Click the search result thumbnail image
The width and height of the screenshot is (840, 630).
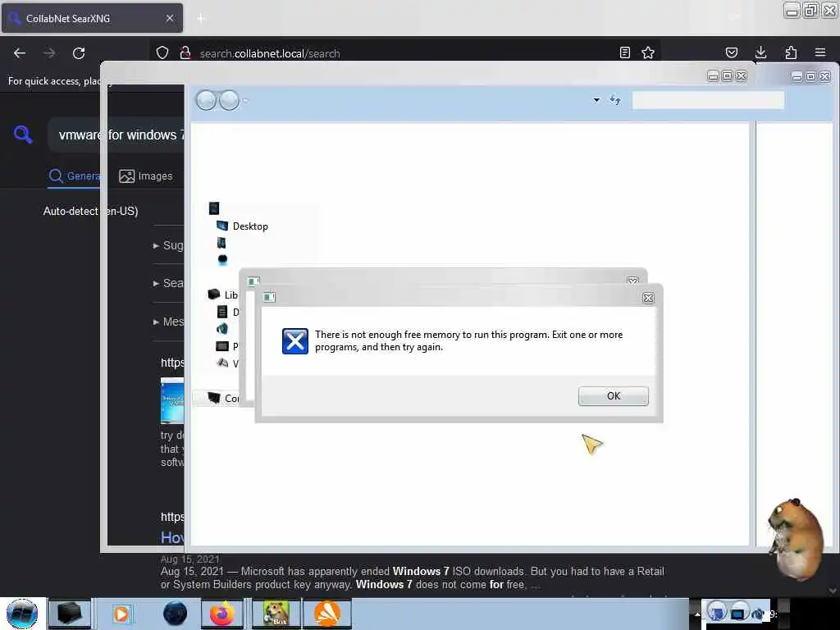pos(172,400)
